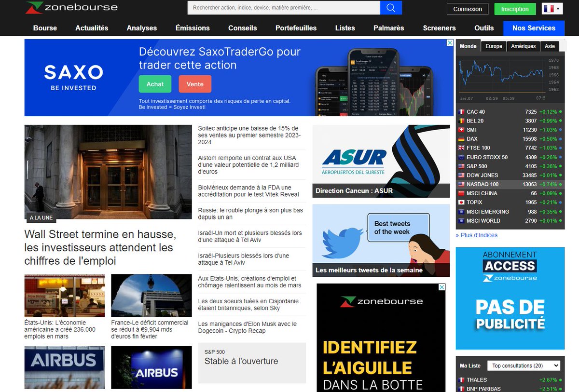Switch to the Europe indices tab
Screen dimensions: 579x392
pos(494,46)
